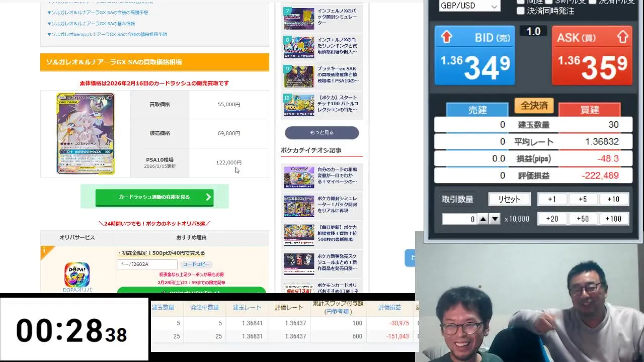Viewport: 644px width, 362px height.
Task: Click the green カードラッシュ通販の在庫を見る button
Action: (x=154, y=197)
